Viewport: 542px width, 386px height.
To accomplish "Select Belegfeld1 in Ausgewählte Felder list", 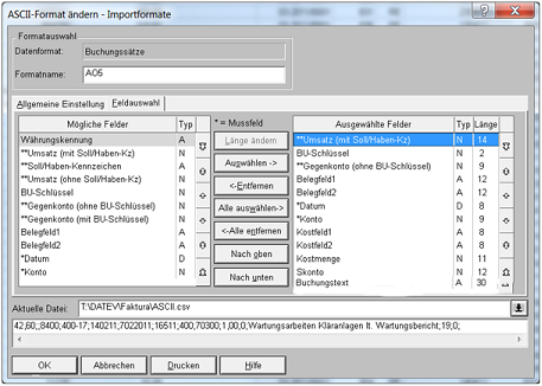I will click(396, 179).
